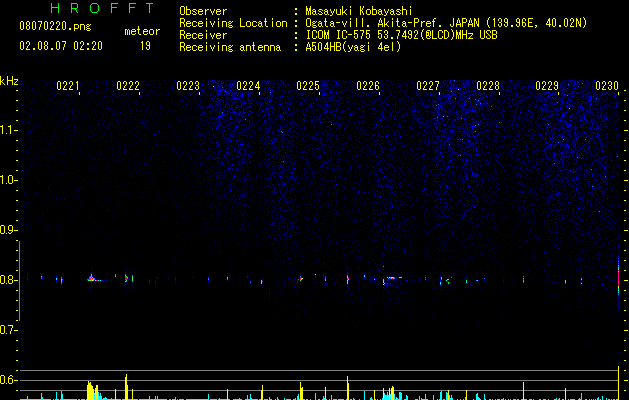This screenshot has width=629, height=400.
Task: Click the 0224 time marker
Action: pyautogui.click(x=248, y=86)
